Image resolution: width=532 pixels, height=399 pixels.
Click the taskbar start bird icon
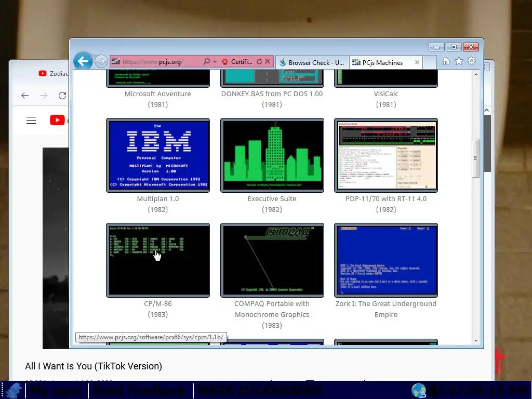(x=13, y=390)
